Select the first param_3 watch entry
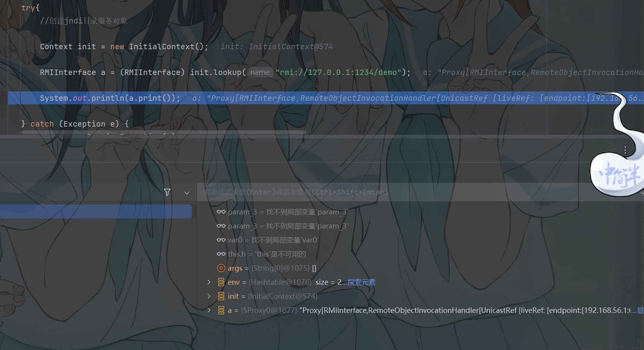Viewport: 644px width, 350px height. pyautogui.click(x=282, y=212)
